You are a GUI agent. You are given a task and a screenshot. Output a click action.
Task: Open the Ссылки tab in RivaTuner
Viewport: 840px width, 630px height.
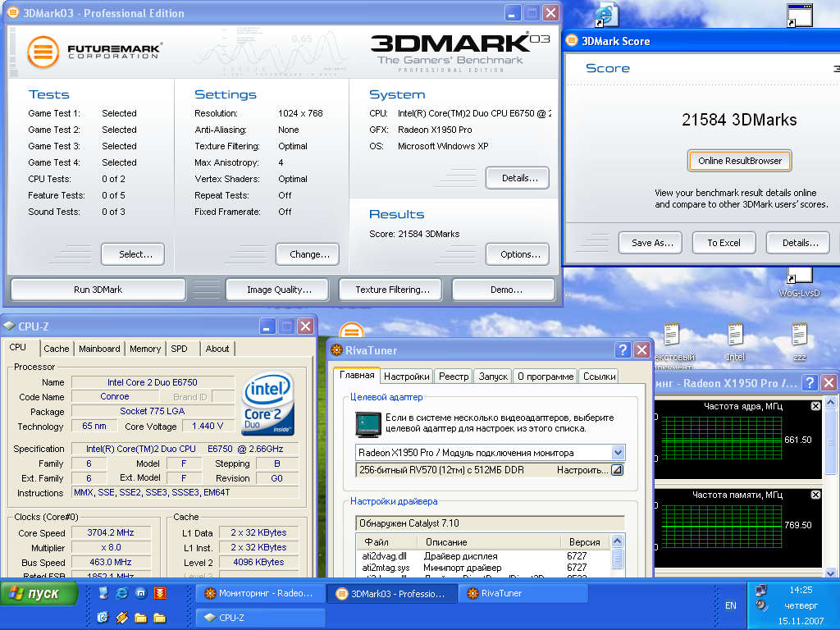click(599, 377)
